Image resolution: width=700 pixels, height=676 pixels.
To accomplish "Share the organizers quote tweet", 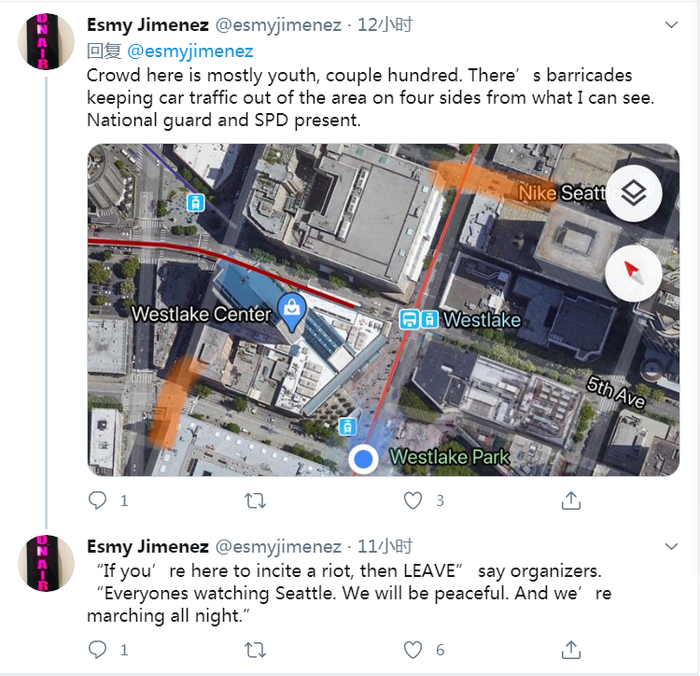I will [x=571, y=650].
